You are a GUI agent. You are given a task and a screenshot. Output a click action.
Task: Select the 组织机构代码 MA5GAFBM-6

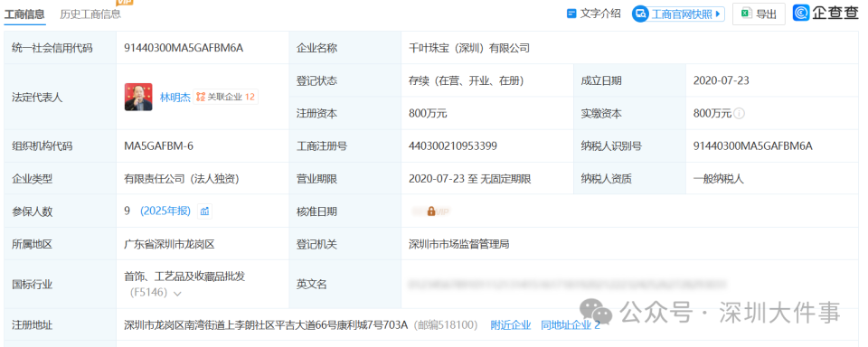pos(159,146)
